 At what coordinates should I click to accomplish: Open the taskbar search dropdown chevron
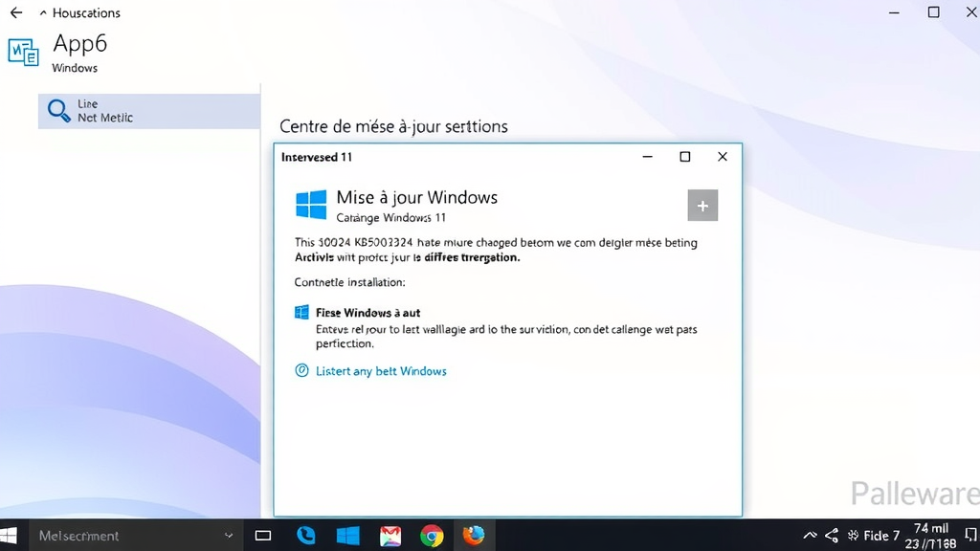[227, 536]
